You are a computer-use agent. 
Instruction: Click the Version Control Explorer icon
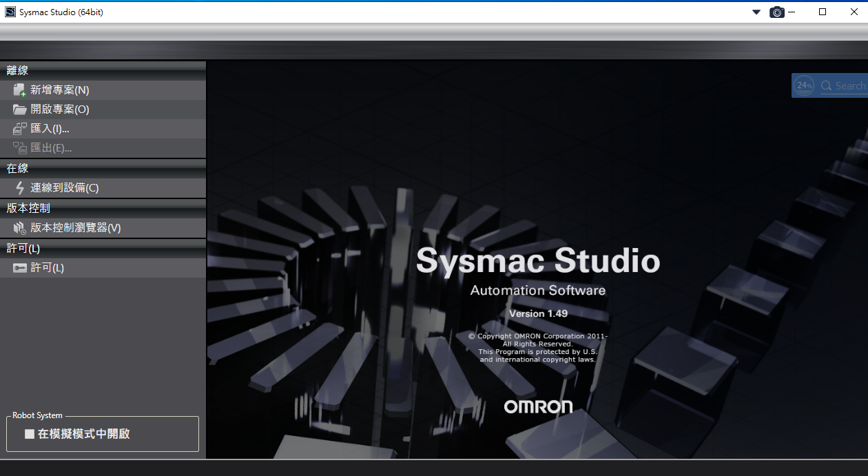[19, 228]
